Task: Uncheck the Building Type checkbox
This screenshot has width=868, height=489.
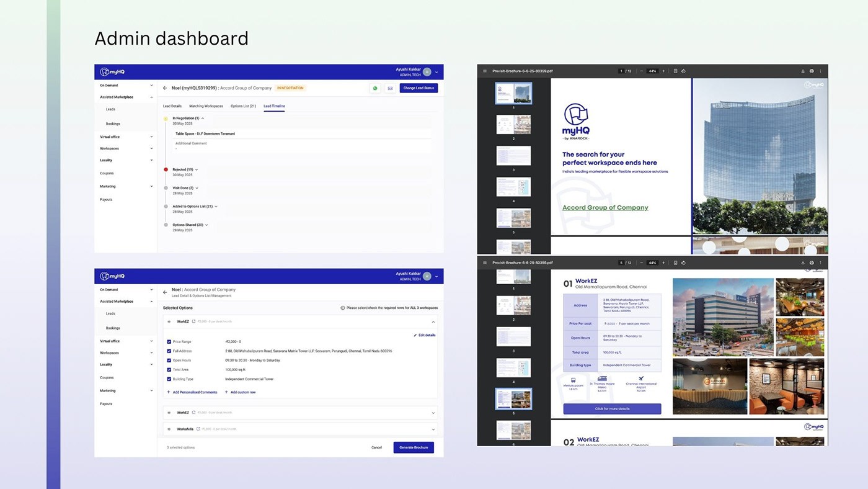Action: [x=169, y=379]
